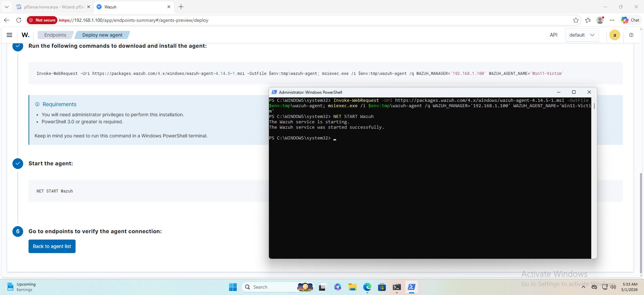The width and height of the screenshot is (644, 295).
Task: Close the pfSense browser tab
Action: pyautogui.click(x=89, y=7)
